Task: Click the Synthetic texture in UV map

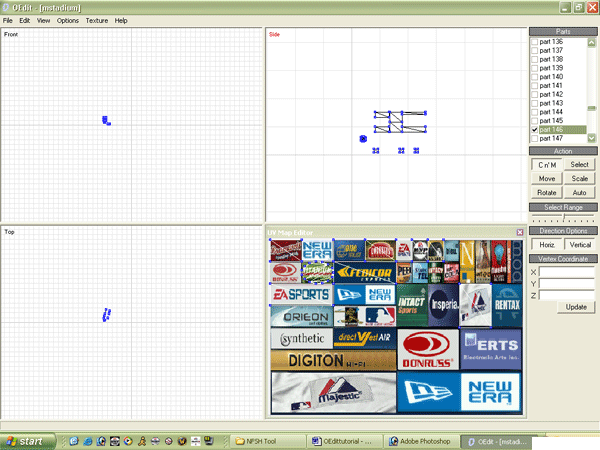Action: coord(302,339)
